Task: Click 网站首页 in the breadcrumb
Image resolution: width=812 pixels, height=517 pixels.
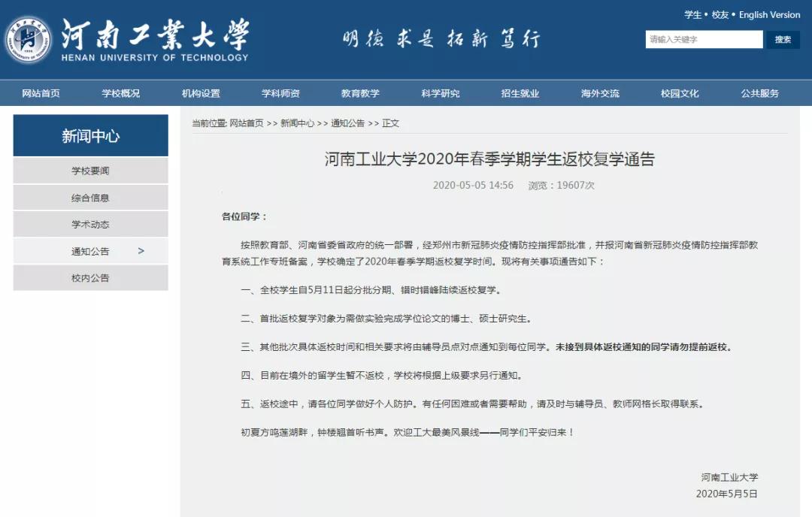Action: (247, 123)
